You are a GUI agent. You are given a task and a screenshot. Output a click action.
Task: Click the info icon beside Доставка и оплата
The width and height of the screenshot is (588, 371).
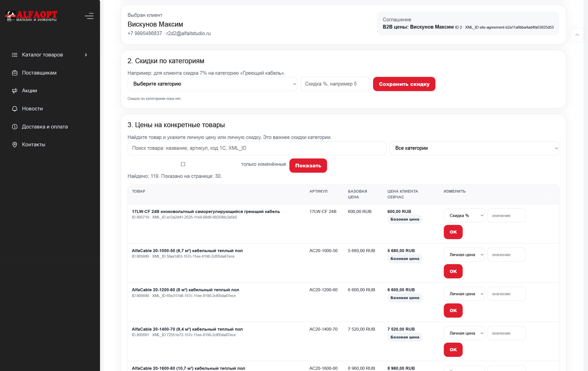click(15, 127)
